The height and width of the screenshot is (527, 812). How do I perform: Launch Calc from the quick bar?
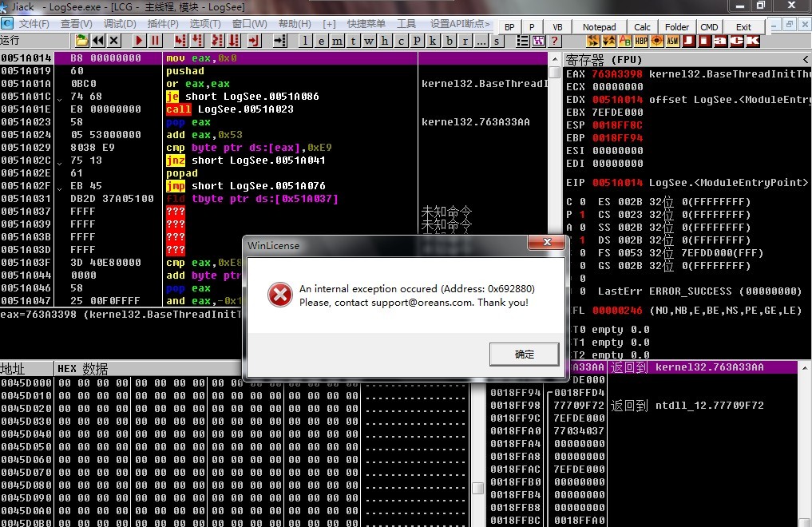pos(642,27)
